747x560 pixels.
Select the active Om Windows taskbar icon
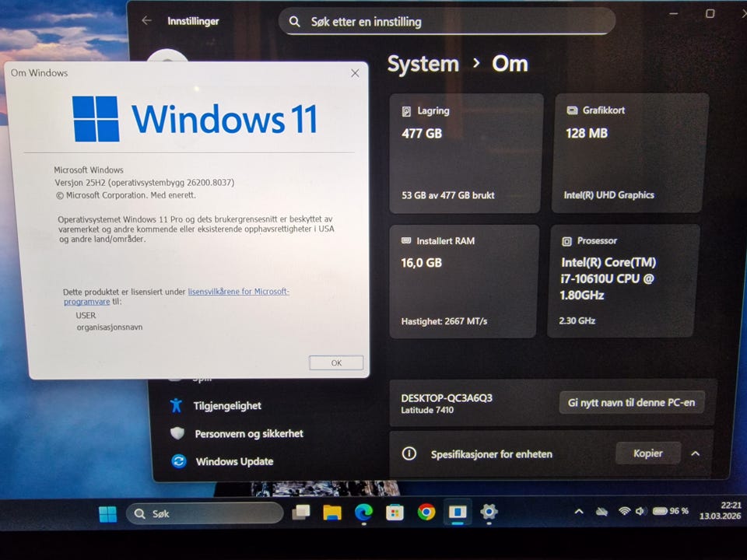(458, 512)
